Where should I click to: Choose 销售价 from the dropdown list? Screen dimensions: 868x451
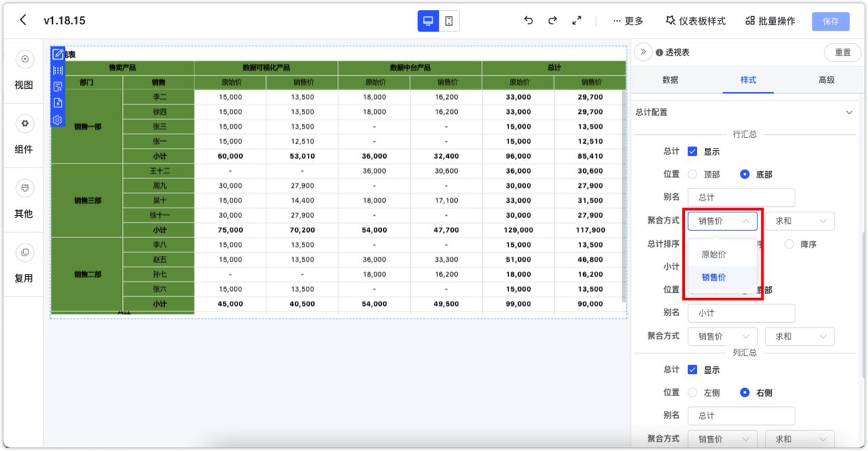[x=722, y=277]
